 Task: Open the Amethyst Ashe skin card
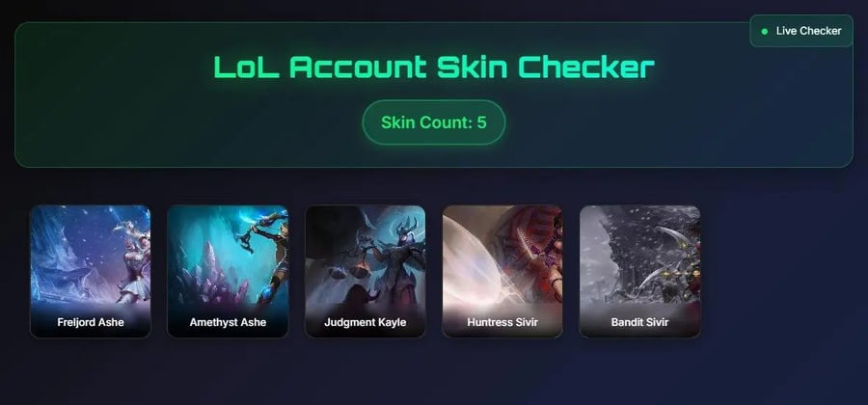(228, 271)
